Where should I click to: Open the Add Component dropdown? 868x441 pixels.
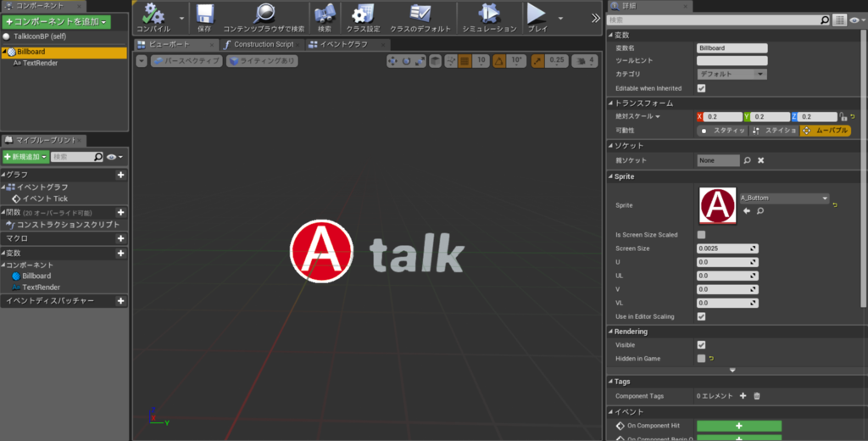point(57,21)
